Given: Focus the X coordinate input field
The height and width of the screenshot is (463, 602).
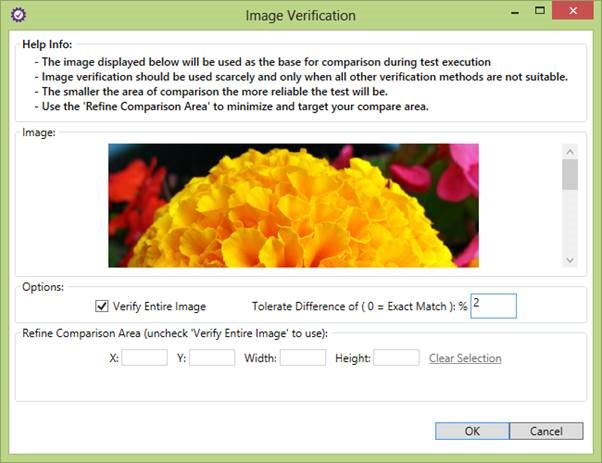Looking at the screenshot, I should tap(144, 358).
